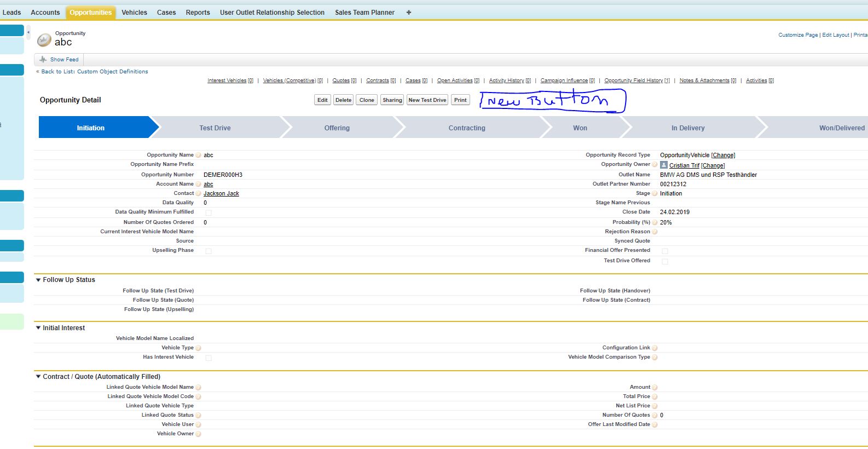Click help icon next to Opportunity Name

198,156
